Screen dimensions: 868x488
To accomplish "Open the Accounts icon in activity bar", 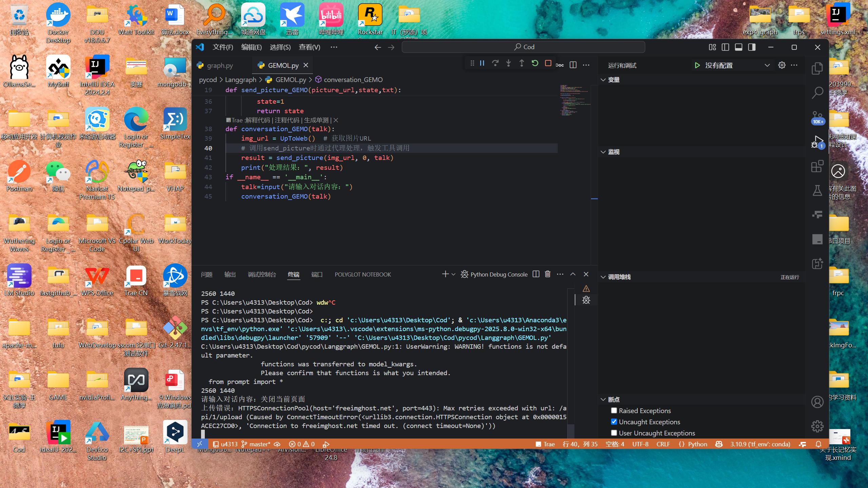I will pyautogui.click(x=817, y=402).
